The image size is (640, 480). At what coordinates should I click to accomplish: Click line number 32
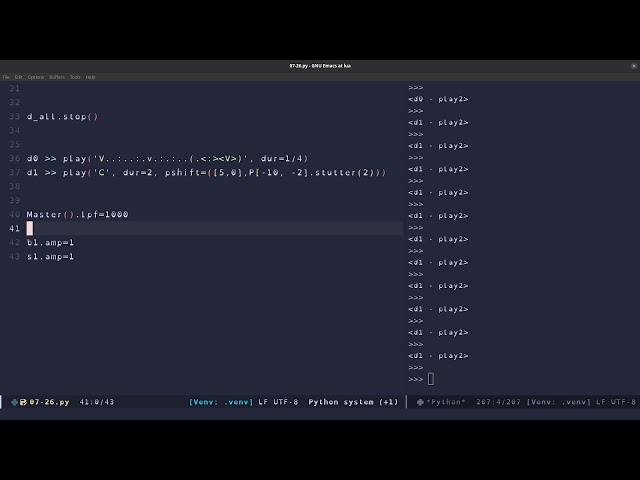[15, 102]
